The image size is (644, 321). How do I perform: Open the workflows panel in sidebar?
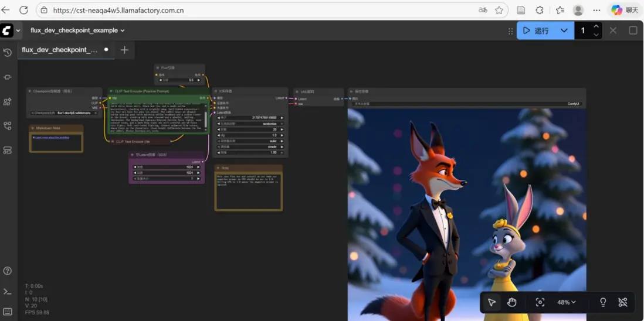tap(8, 126)
